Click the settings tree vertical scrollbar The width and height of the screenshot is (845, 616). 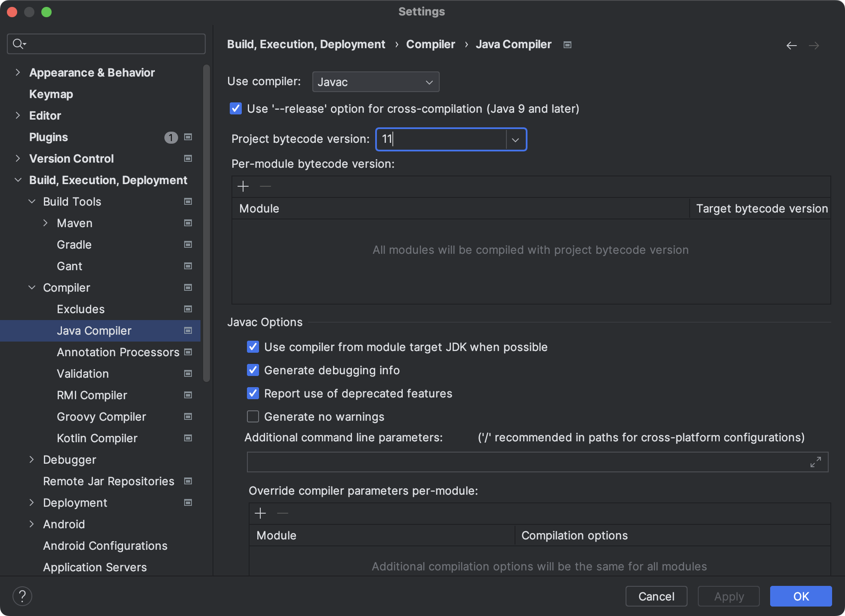[x=207, y=223]
